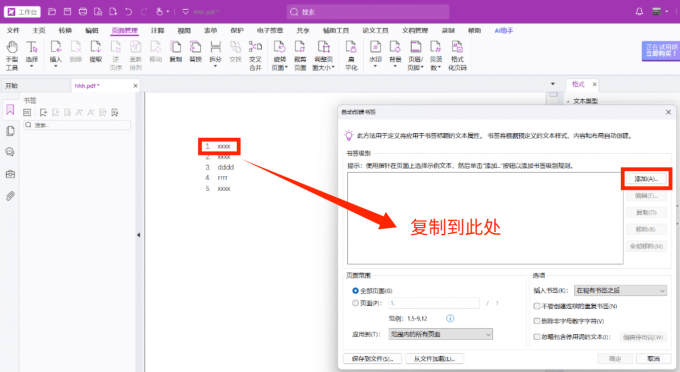Click the Cancel (取消) button
The height and width of the screenshot is (372, 680).
654,359
